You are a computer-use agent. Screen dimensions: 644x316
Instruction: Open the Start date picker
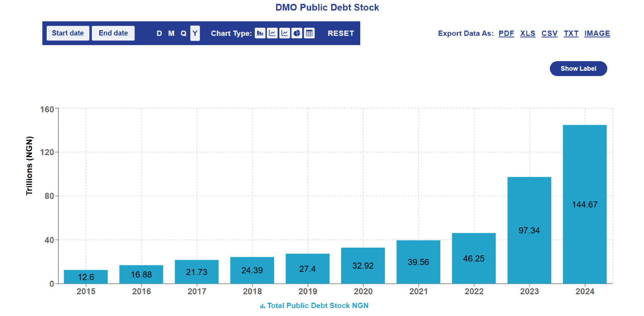coord(68,33)
